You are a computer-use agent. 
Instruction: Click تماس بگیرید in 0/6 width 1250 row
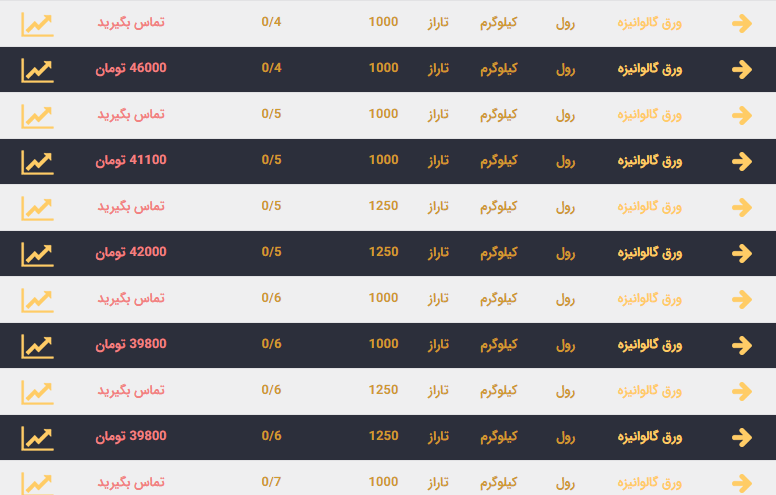131,390
